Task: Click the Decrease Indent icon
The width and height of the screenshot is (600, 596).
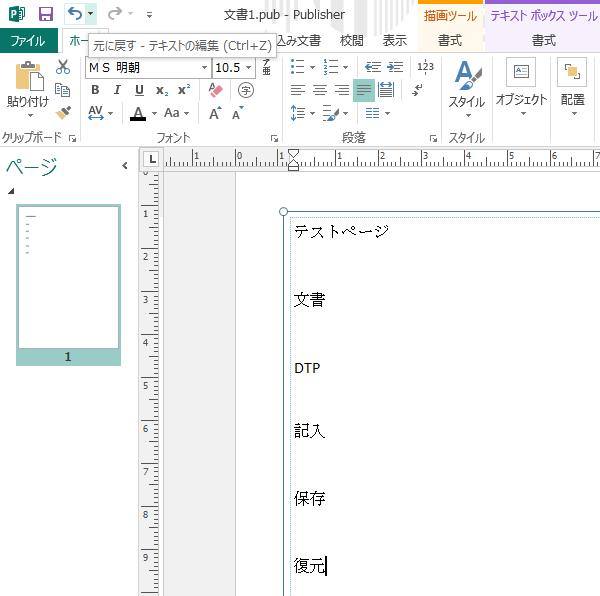Action: coord(372,67)
